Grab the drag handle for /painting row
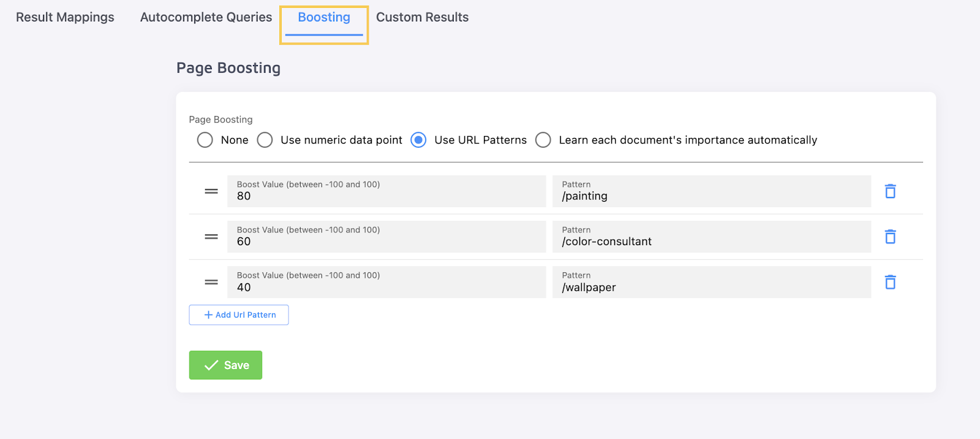Viewport: 980px width, 439px height. [x=211, y=191]
